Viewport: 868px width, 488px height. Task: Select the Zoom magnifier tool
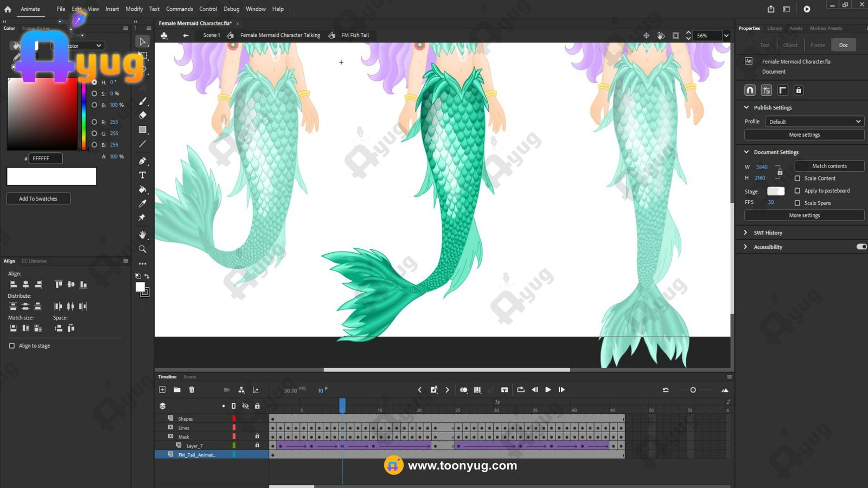click(143, 249)
